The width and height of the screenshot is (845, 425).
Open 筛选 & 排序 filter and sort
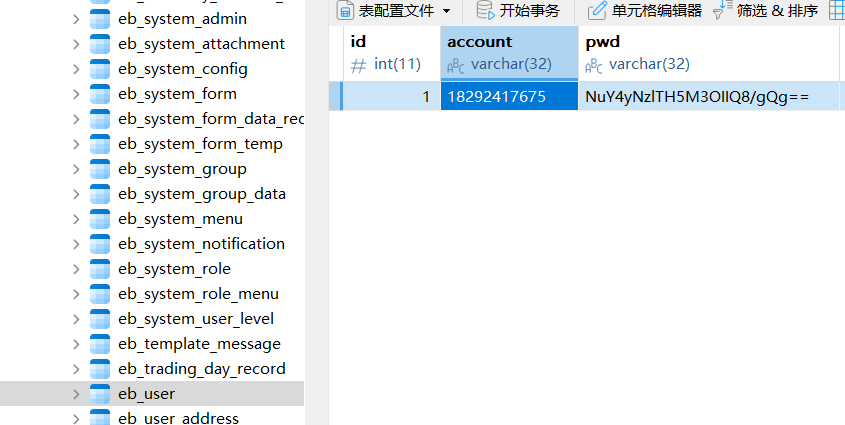[766, 11]
